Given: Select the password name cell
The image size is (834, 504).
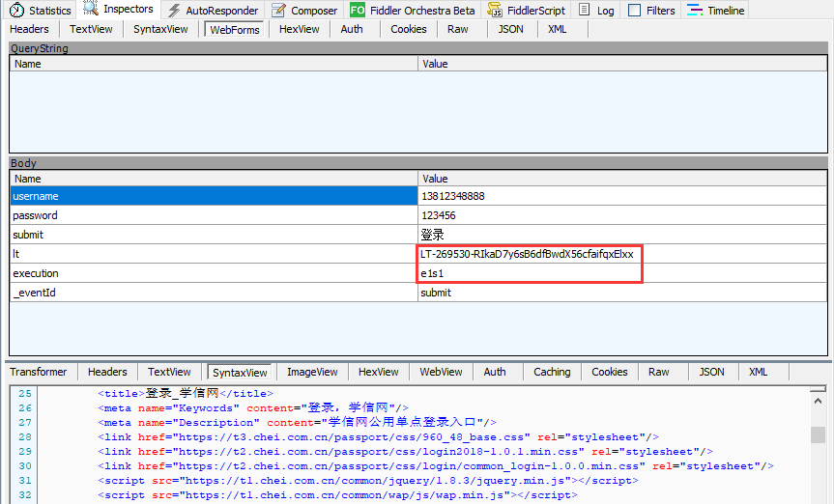Looking at the screenshot, I should click(x=214, y=215).
